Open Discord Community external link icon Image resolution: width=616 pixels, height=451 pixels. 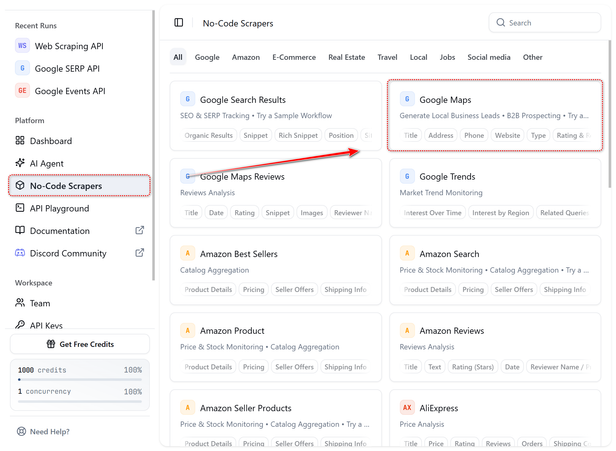(139, 253)
